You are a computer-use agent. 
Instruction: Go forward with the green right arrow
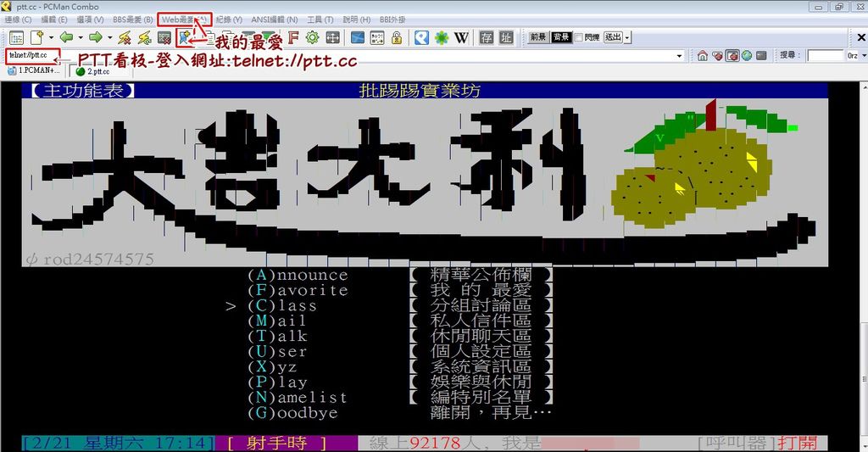96,37
